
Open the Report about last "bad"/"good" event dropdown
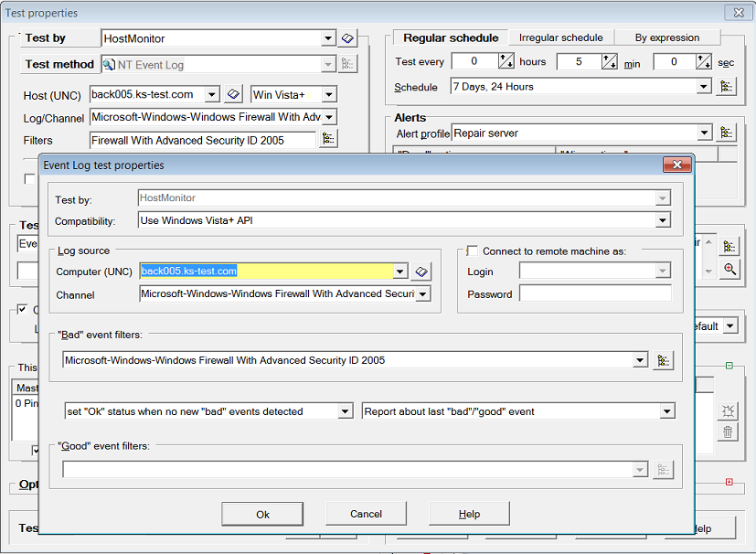(667, 411)
